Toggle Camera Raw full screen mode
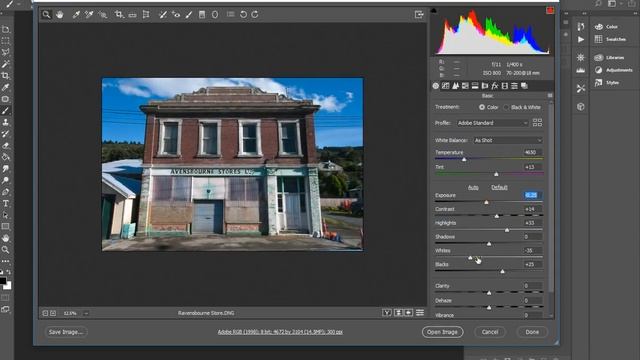 point(419,15)
